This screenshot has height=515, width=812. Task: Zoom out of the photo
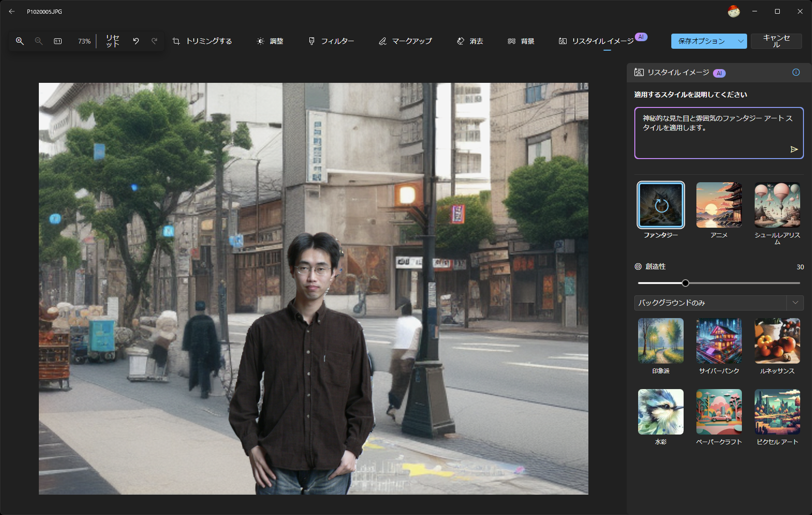pyautogui.click(x=39, y=41)
